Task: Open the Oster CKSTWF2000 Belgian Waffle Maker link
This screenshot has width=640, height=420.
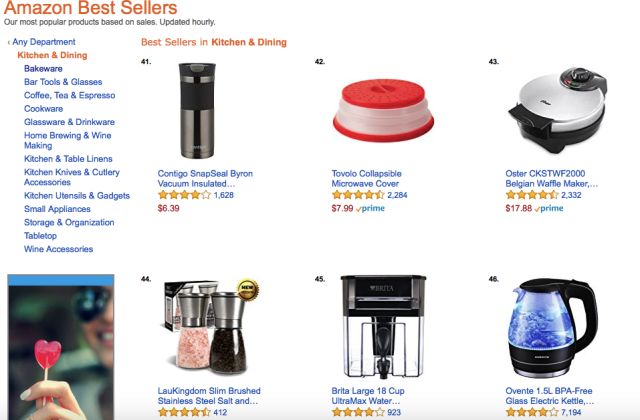Action: click(x=551, y=178)
